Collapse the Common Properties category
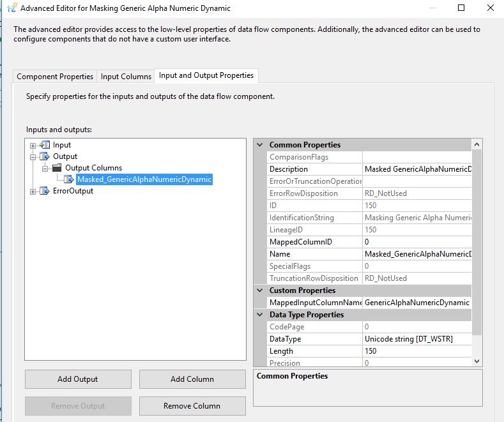This screenshot has height=422, width=504. [260, 145]
